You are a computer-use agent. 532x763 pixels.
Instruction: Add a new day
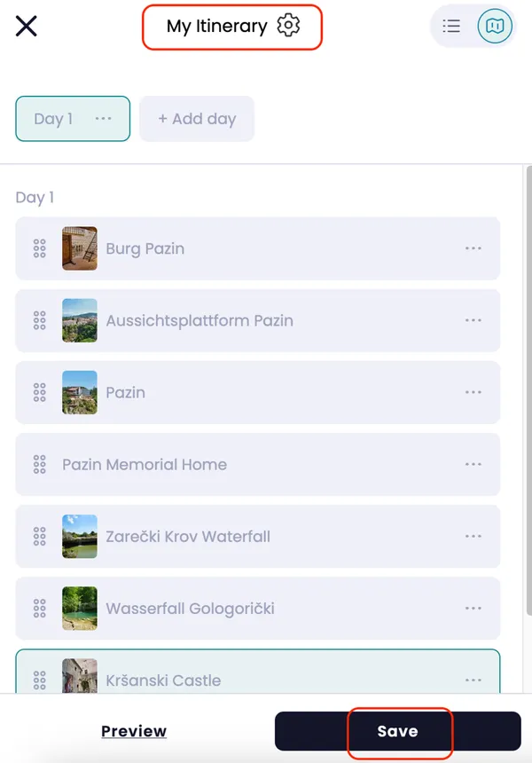pyautogui.click(x=197, y=119)
